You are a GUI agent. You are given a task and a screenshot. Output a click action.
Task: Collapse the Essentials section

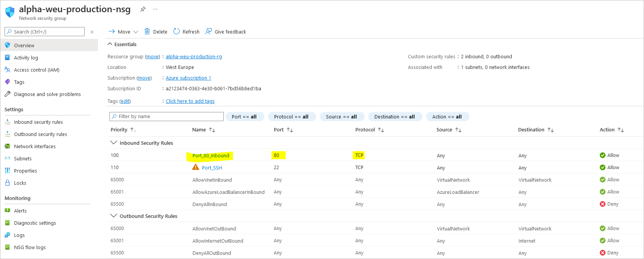point(110,44)
